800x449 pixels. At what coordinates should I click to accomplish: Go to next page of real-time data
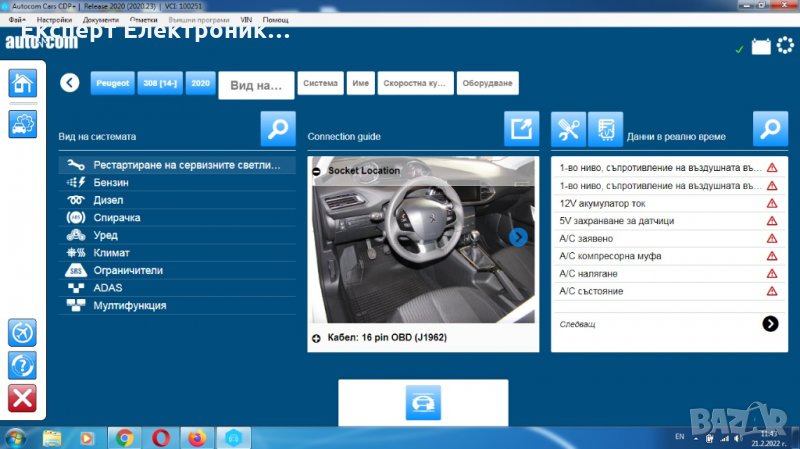770,323
